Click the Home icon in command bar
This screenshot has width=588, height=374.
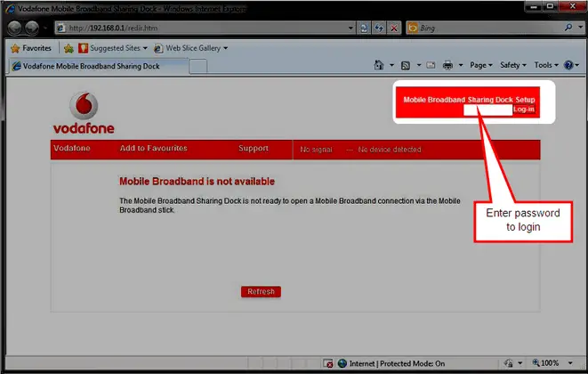point(379,65)
